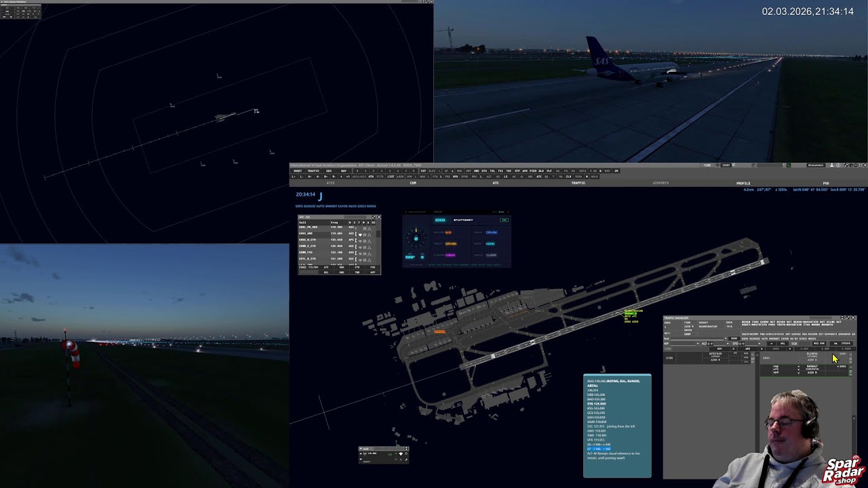This screenshot has width=868, height=488.
Task: Toggle the CST coastline layer button
Action: click(x=423, y=171)
